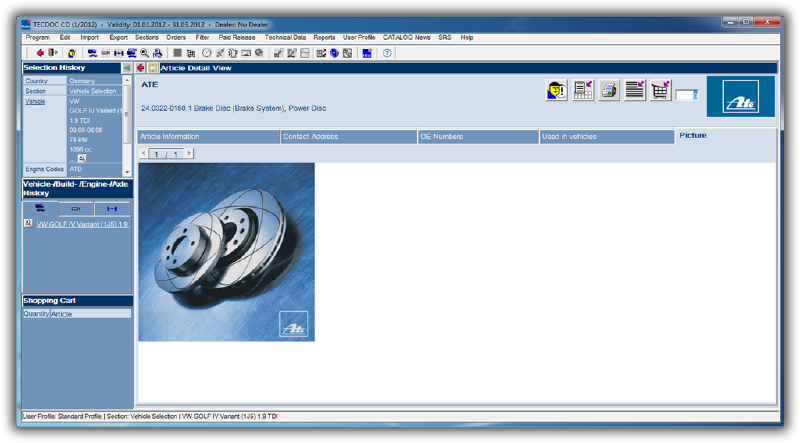
Task: Open the Help menu
Action: click(467, 38)
